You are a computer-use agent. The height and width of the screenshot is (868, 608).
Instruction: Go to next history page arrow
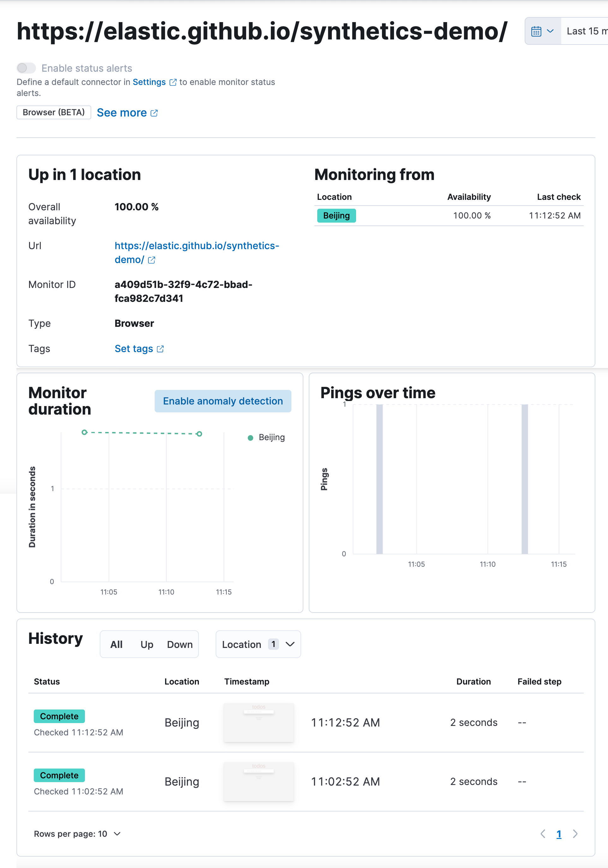coord(575,834)
